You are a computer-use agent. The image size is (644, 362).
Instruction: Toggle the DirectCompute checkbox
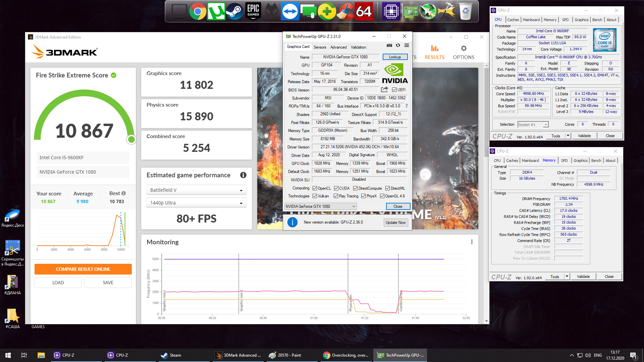coord(355,188)
